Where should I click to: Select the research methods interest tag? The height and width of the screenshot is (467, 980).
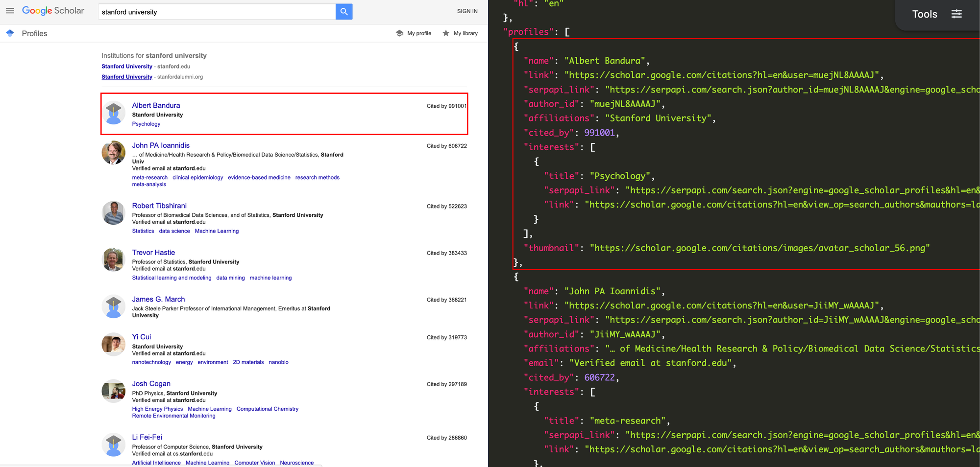point(317,178)
